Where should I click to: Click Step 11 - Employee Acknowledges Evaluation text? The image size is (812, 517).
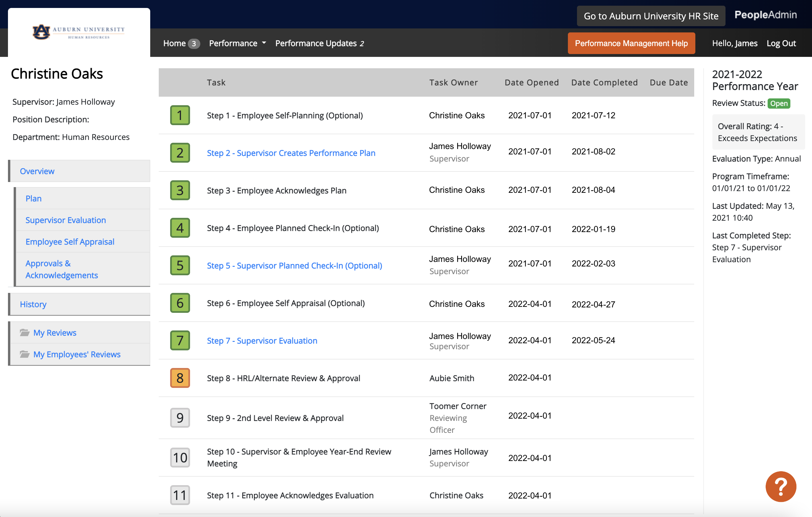290,495
